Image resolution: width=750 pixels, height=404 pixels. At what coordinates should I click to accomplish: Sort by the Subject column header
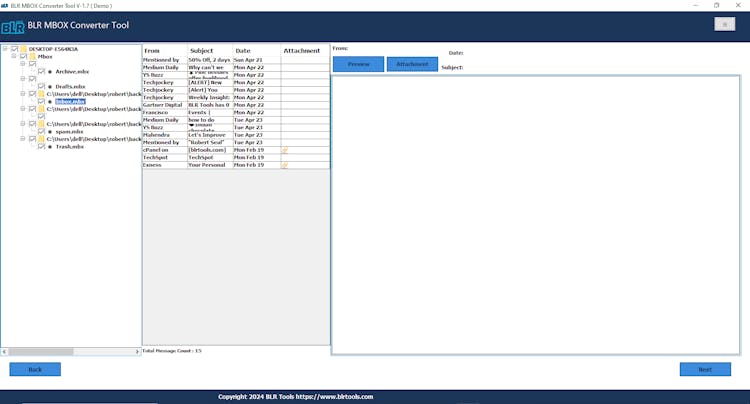point(210,51)
